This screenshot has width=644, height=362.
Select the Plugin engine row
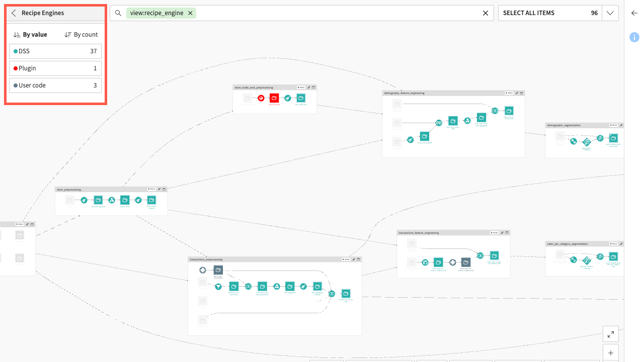(55, 68)
